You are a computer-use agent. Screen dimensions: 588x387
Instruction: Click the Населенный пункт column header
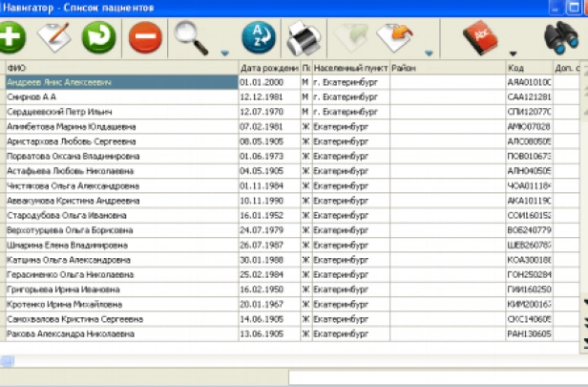[350, 69]
